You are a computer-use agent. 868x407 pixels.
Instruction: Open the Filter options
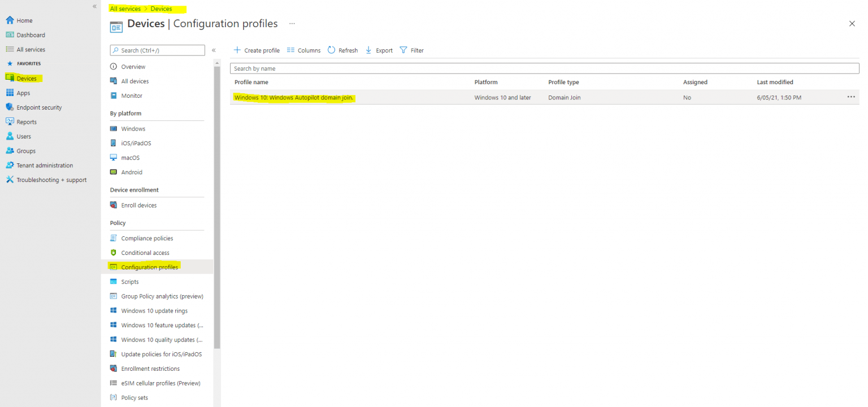click(x=412, y=50)
